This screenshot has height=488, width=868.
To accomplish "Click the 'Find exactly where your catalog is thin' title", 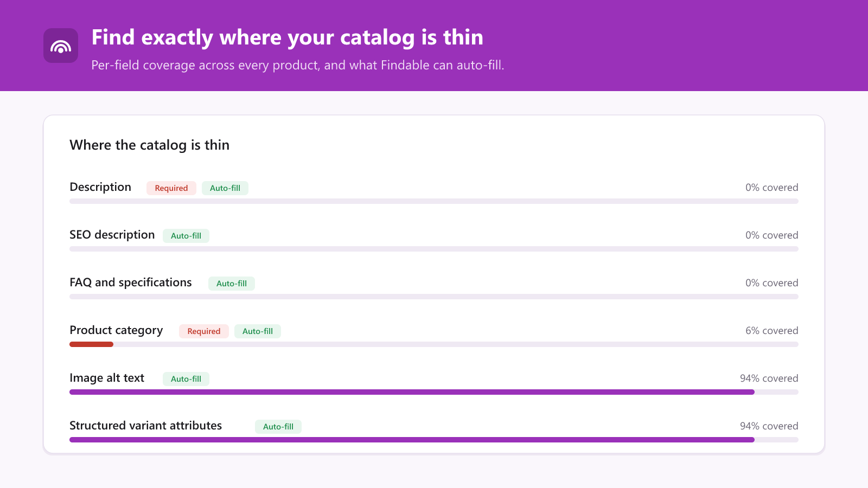I will [x=288, y=37].
